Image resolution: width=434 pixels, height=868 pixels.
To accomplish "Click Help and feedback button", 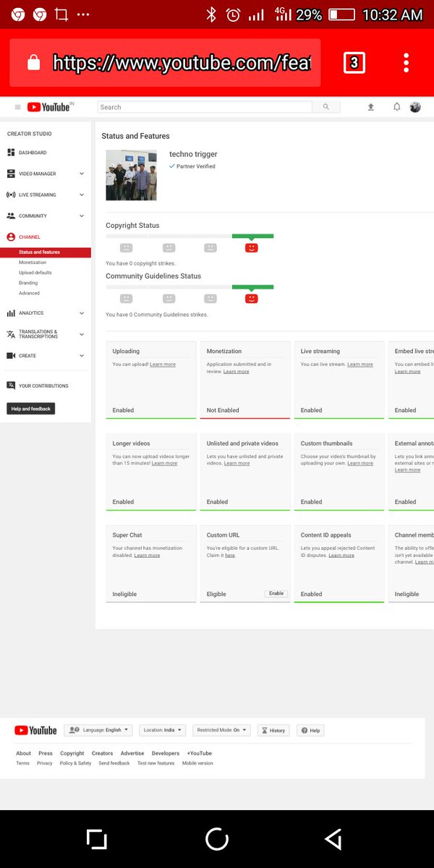I will (x=31, y=409).
